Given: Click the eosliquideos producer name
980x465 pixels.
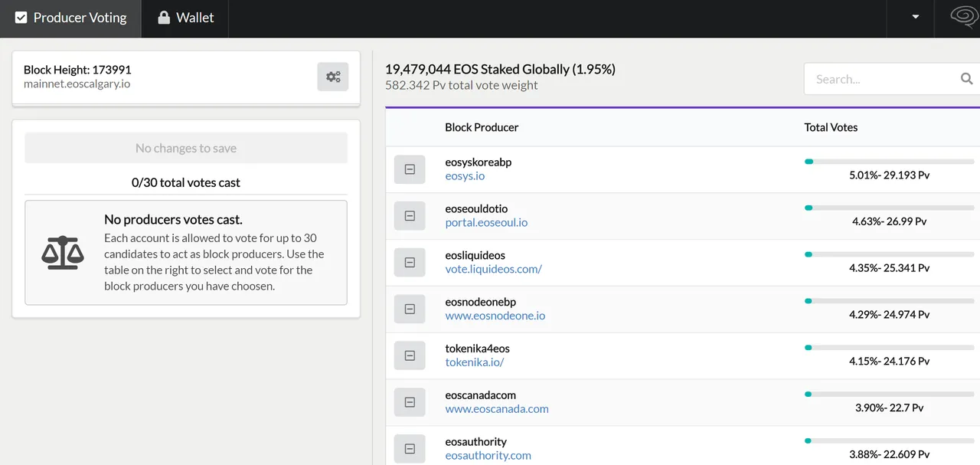Looking at the screenshot, I should (475, 255).
